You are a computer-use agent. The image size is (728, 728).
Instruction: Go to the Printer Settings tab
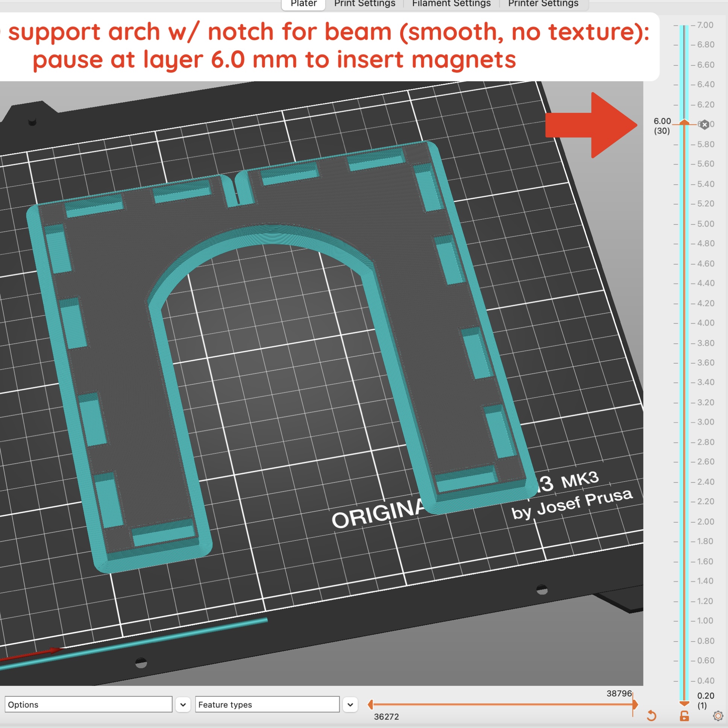tap(543, 4)
